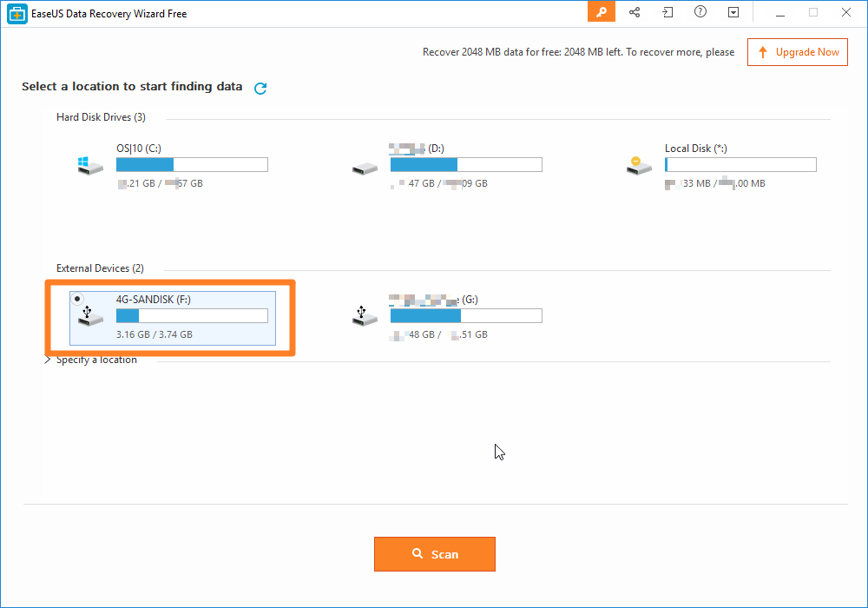Close the EaseUS window
Viewport: 868px width, 608px height.
pyautogui.click(x=845, y=12)
